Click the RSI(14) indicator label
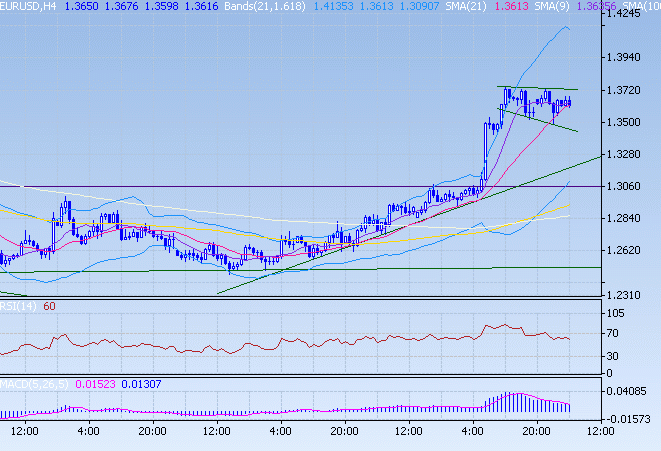 [18, 307]
